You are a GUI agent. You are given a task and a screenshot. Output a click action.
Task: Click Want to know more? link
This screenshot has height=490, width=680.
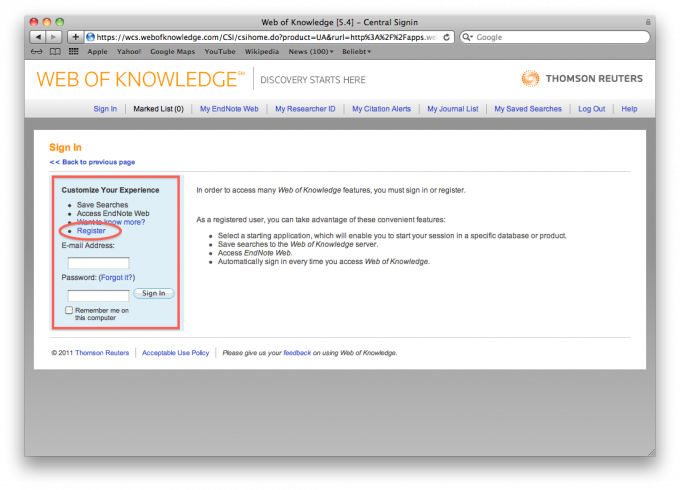111,222
